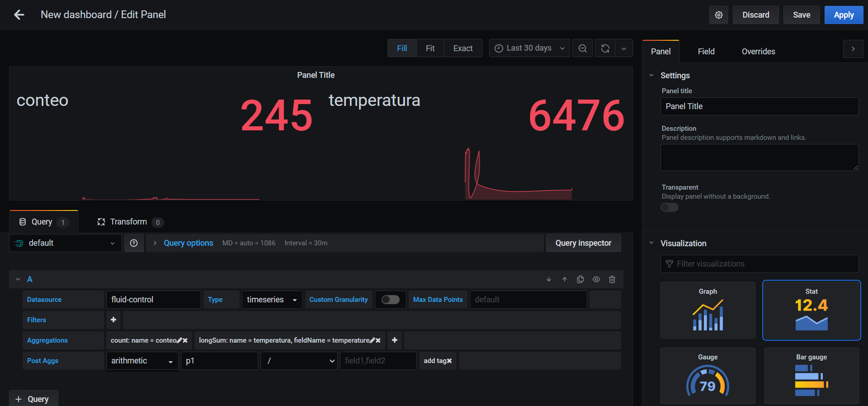868x406 pixels.
Task: Click the zoom out time range icon
Action: tap(583, 48)
